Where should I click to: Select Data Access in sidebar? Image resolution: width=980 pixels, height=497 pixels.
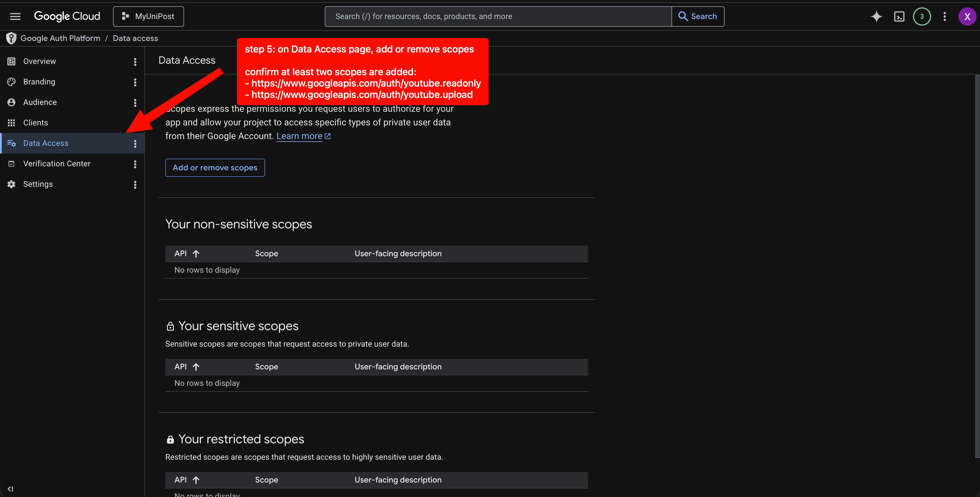pos(72,143)
